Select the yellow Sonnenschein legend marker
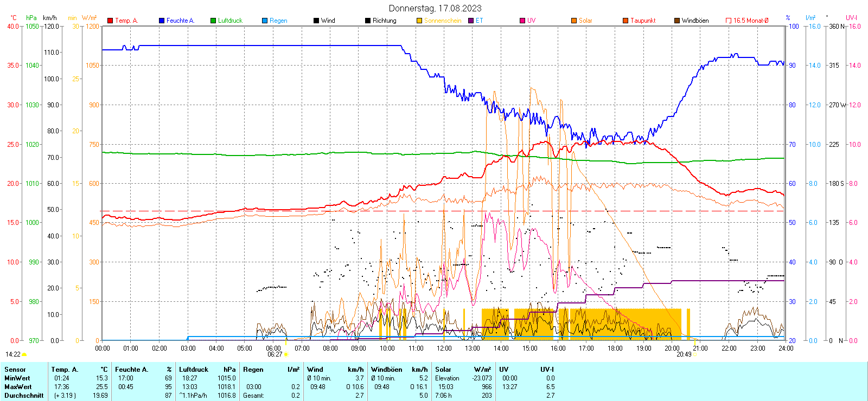This screenshot has height=401, width=868. coord(419,21)
